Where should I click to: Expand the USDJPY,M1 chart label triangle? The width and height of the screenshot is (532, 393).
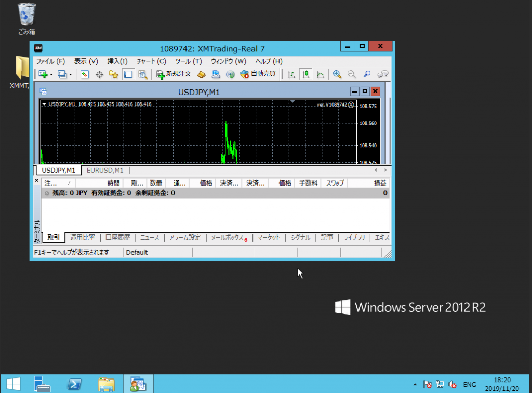coord(44,104)
